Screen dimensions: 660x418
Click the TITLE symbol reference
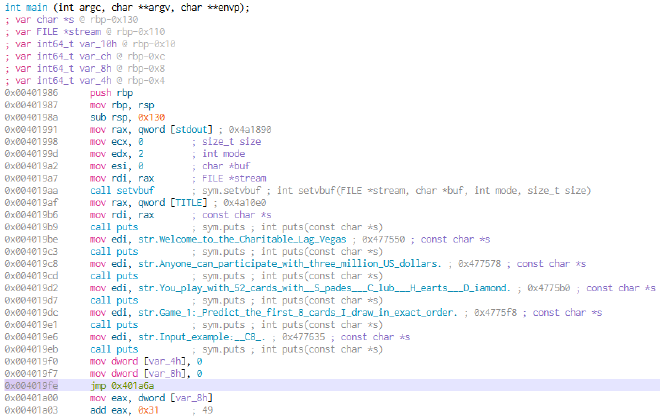click(189, 202)
